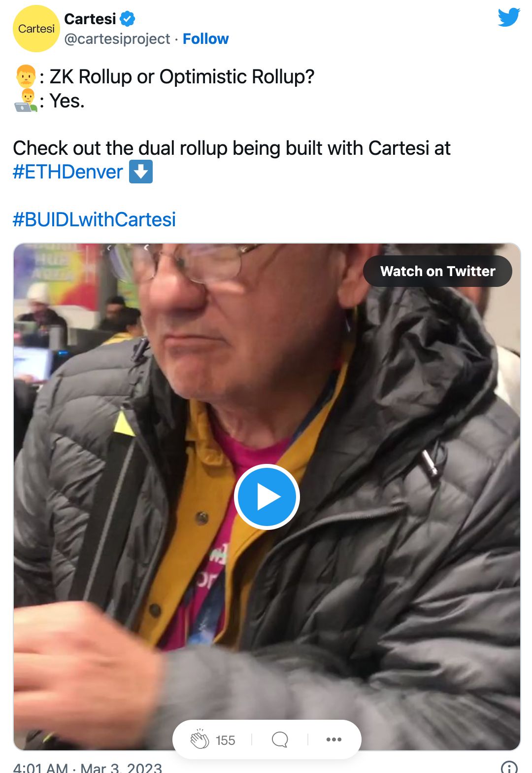
Task: Click the blue verified badge beside Cartesi
Action: (x=128, y=19)
